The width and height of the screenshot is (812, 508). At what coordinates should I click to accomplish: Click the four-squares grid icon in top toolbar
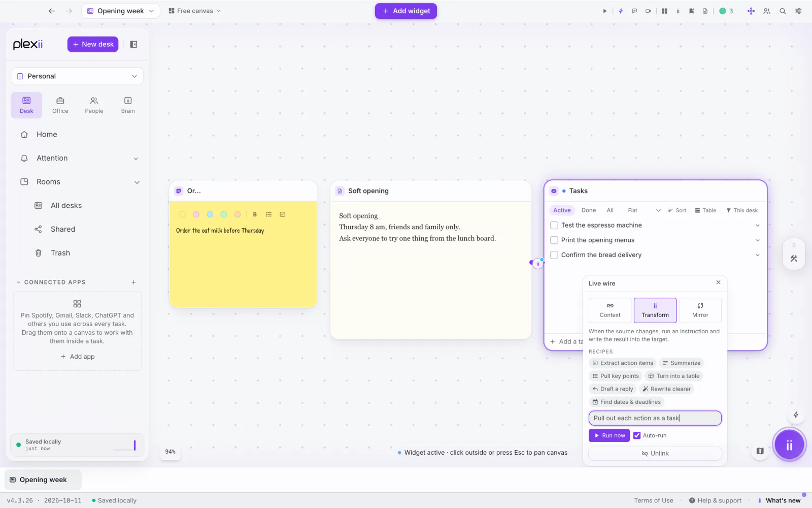pos(664,11)
